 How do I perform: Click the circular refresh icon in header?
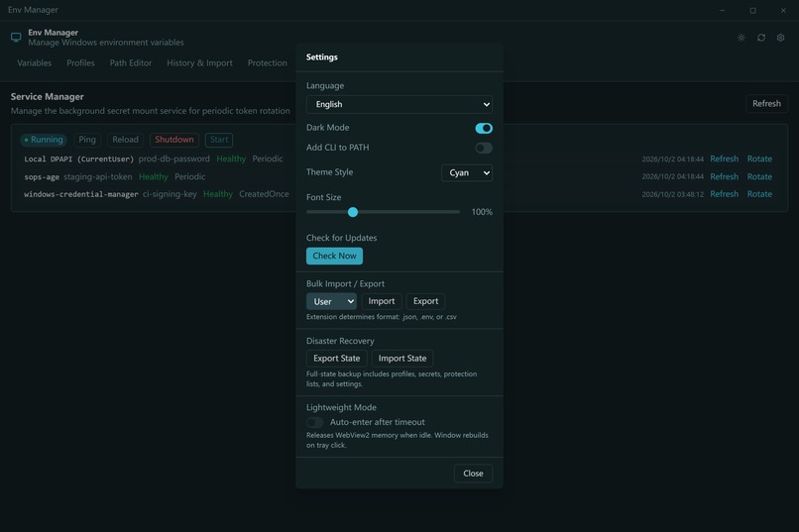pyautogui.click(x=760, y=38)
